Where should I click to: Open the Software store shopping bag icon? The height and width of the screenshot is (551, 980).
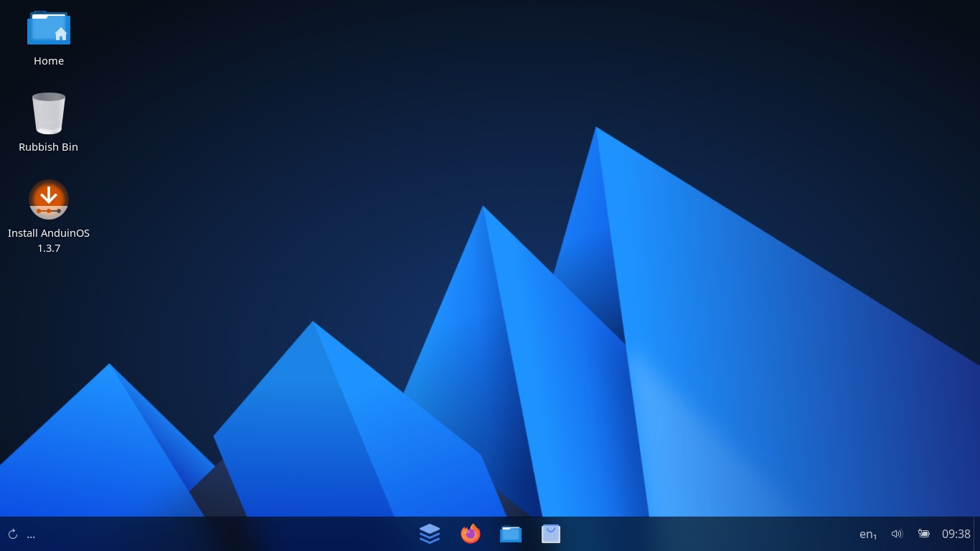click(551, 534)
